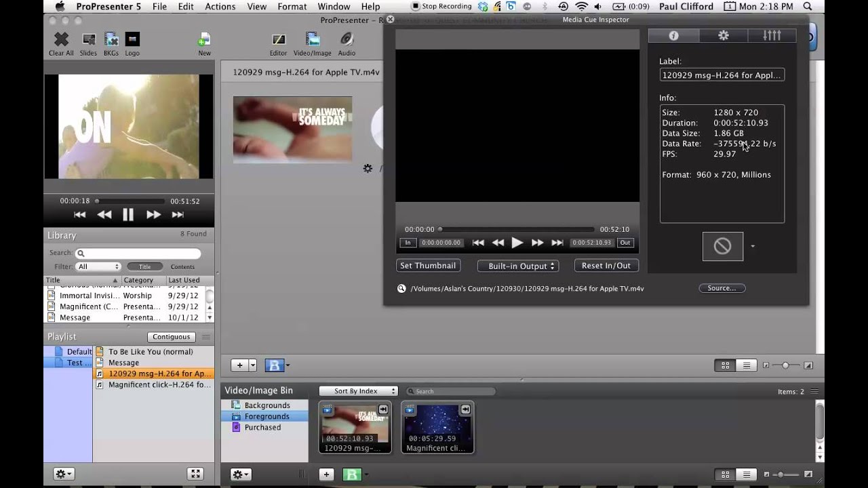Switch to the info tab in inspector

click(673, 36)
